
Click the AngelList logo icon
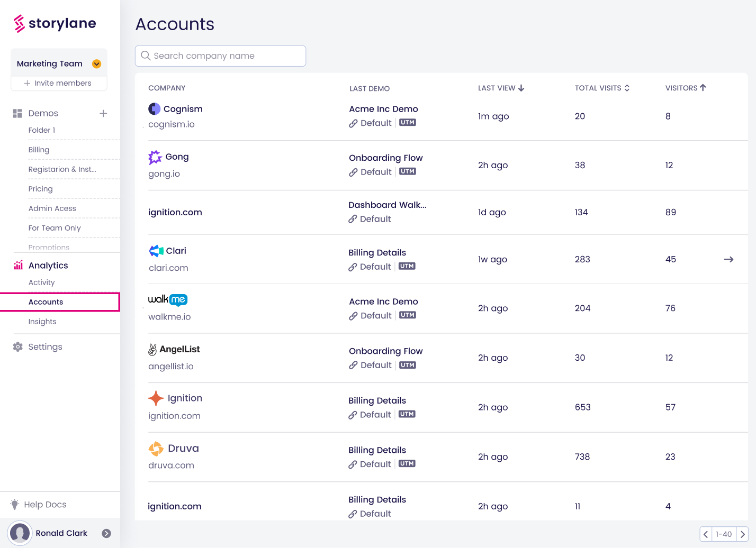(152, 350)
